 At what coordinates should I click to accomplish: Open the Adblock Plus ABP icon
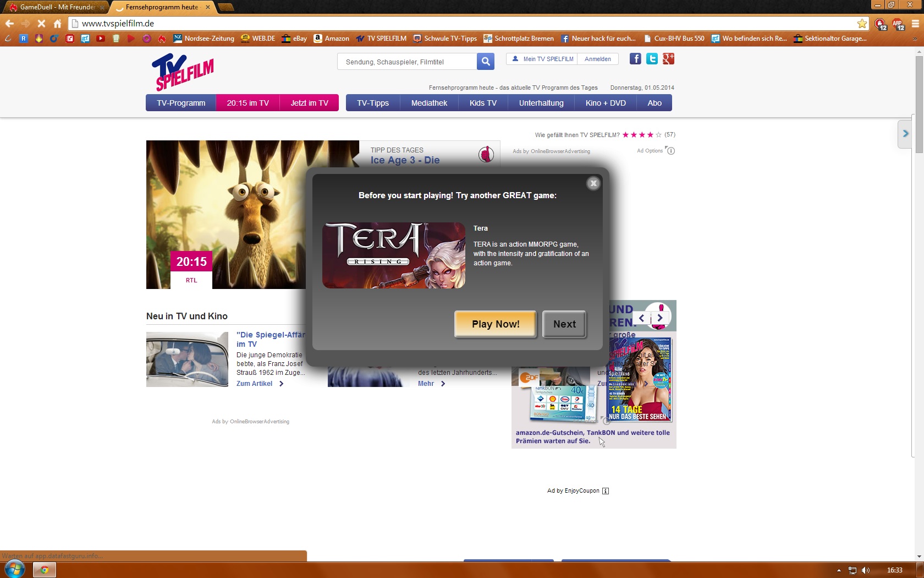pyautogui.click(x=898, y=24)
